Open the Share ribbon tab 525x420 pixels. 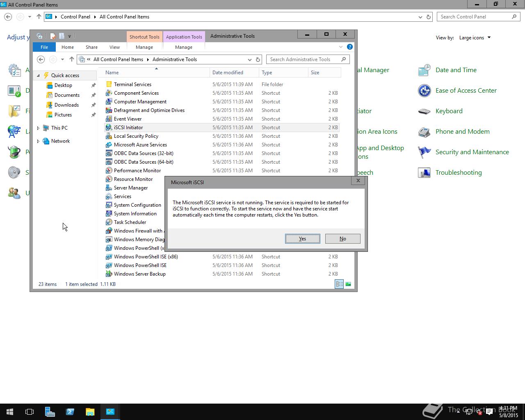(91, 47)
